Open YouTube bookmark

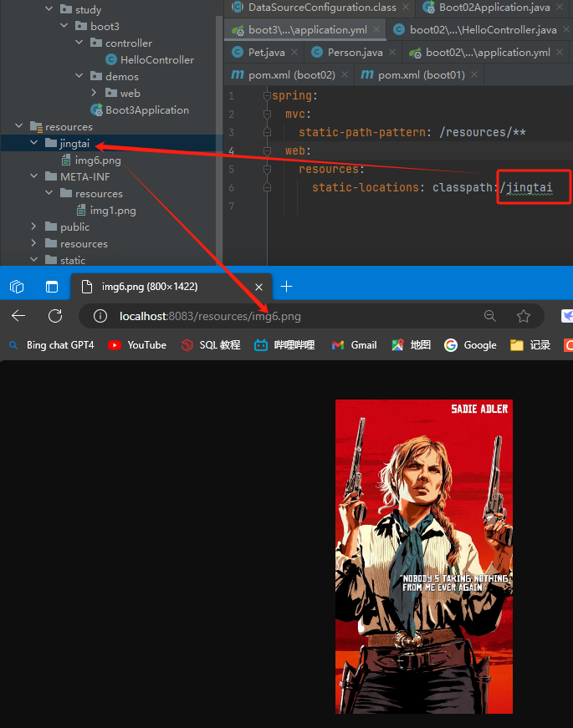[x=137, y=345]
